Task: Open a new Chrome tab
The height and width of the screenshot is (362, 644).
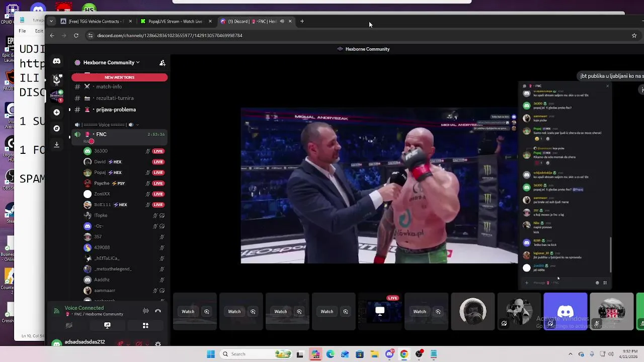Action: pos(302,21)
